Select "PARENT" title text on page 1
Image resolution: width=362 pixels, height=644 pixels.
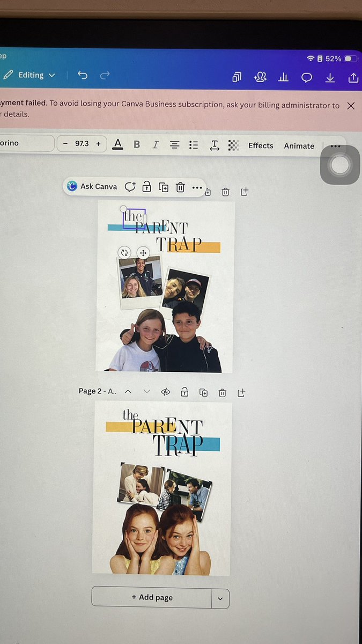pyautogui.click(x=162, y=228)
